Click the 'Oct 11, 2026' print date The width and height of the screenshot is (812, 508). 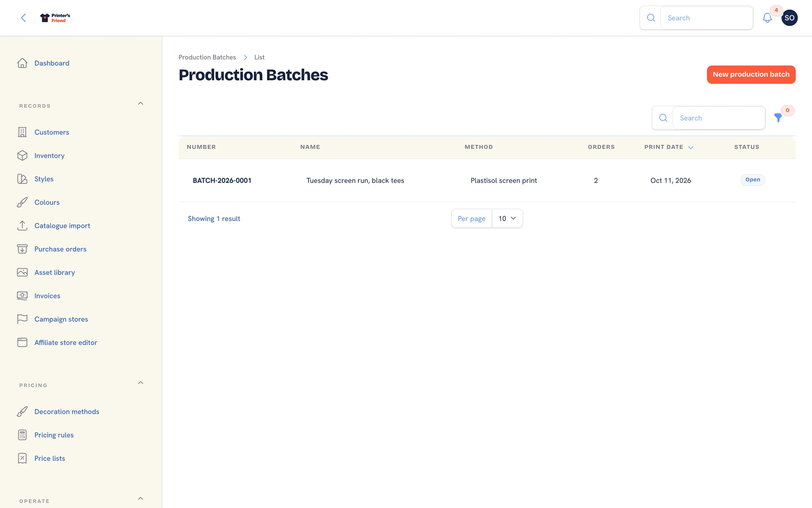coord(670,180)
